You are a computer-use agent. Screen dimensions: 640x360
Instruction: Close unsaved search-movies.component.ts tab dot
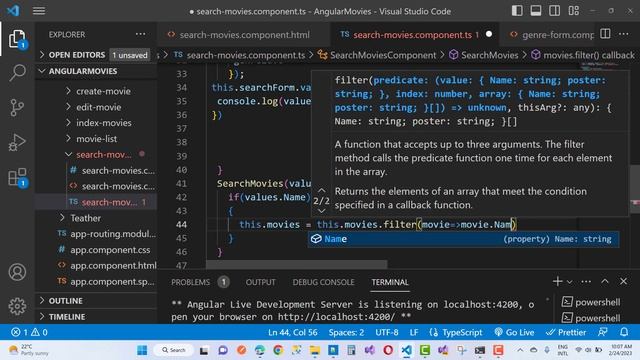[489, 34]
